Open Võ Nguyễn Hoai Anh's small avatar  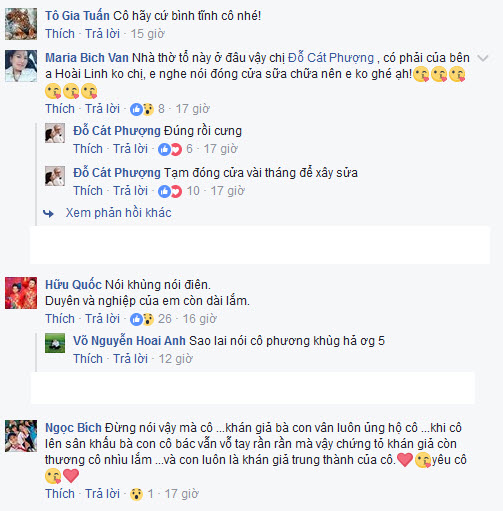55,343
